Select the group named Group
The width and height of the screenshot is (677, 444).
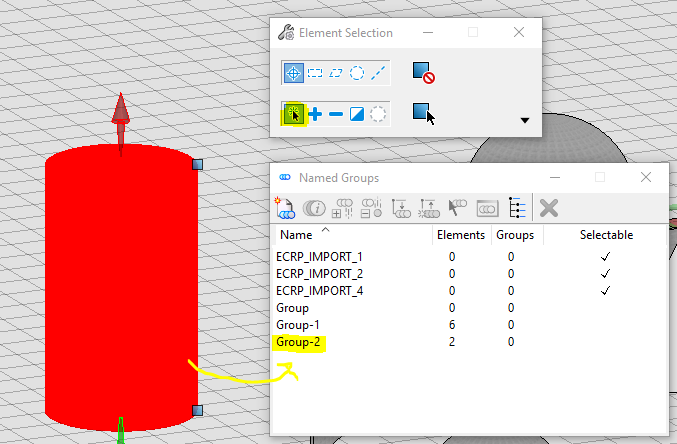[x=469, y=308]
